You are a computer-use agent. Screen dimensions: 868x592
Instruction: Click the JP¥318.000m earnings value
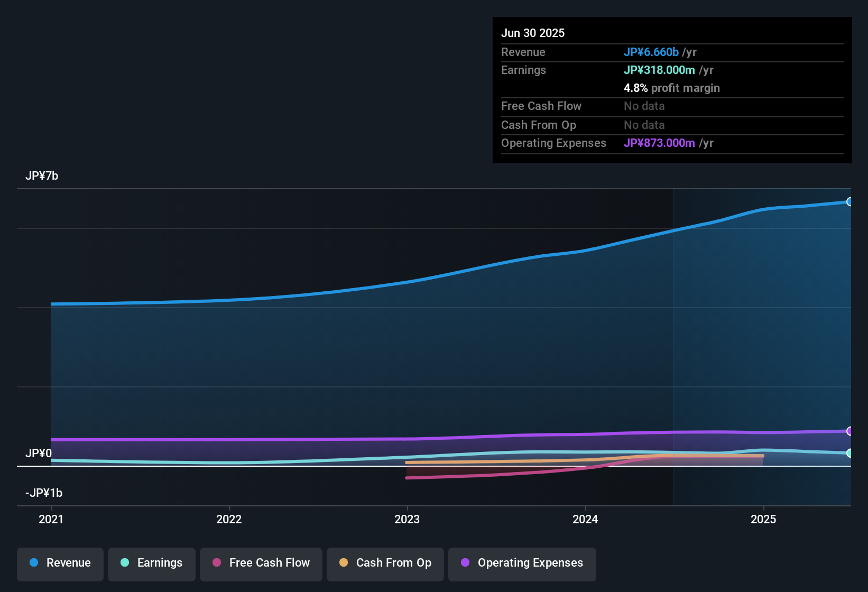tap(659, 70)
